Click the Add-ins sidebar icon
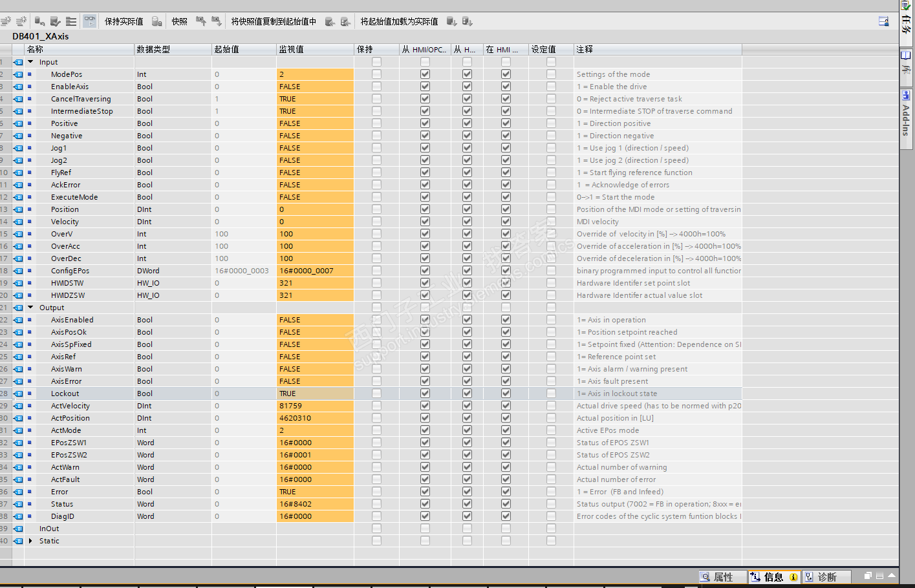The width and height of the screenshot is (915, 588). 907,95
